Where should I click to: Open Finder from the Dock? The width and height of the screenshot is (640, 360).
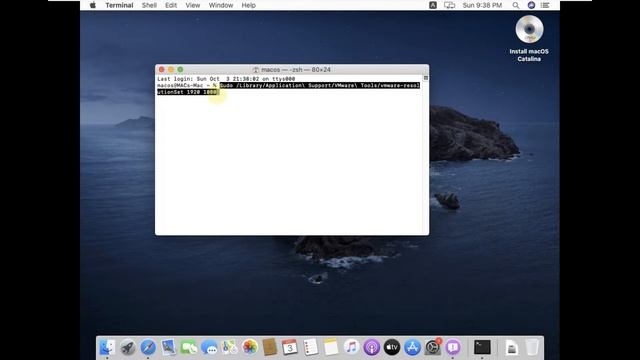click(107, 348)
